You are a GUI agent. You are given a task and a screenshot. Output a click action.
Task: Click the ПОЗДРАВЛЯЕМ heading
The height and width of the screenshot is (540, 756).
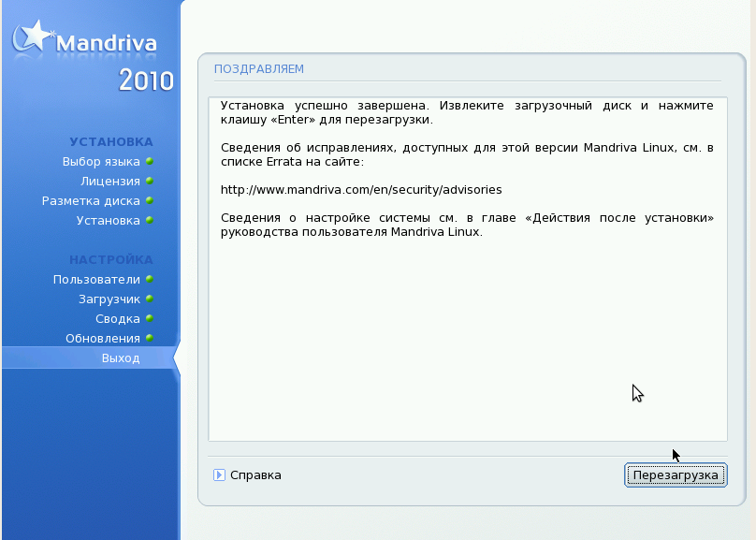pos(259,69)
